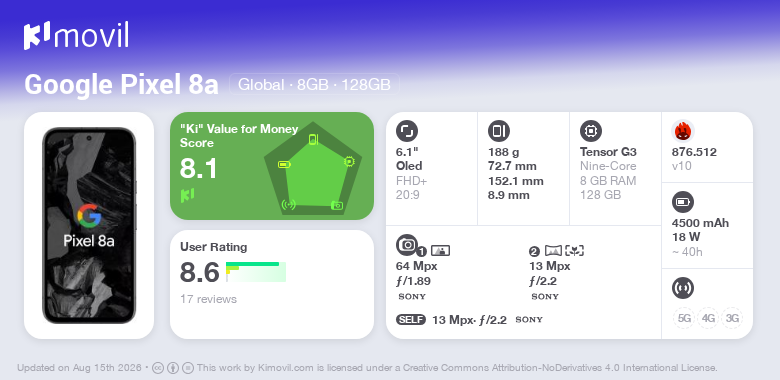Click the SELF selfie camera badge
The height and width of the screenshot is (380, 780).
pyautogui.click(x=411, y=320)
